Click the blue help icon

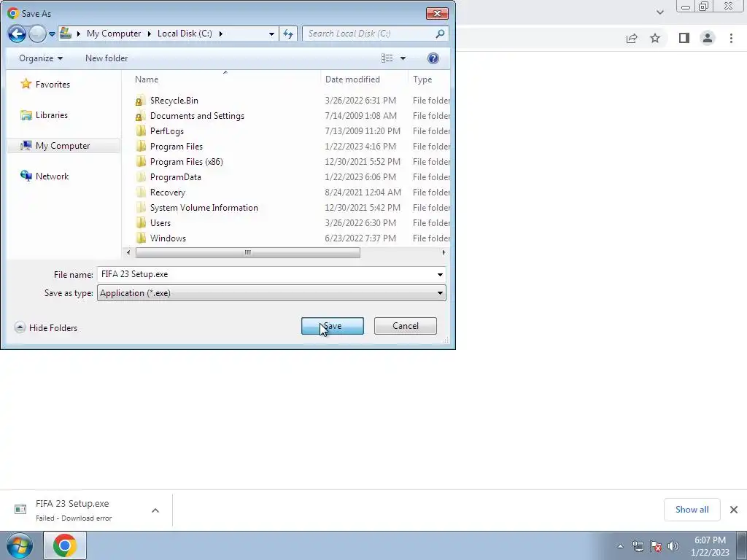(433, 58)
